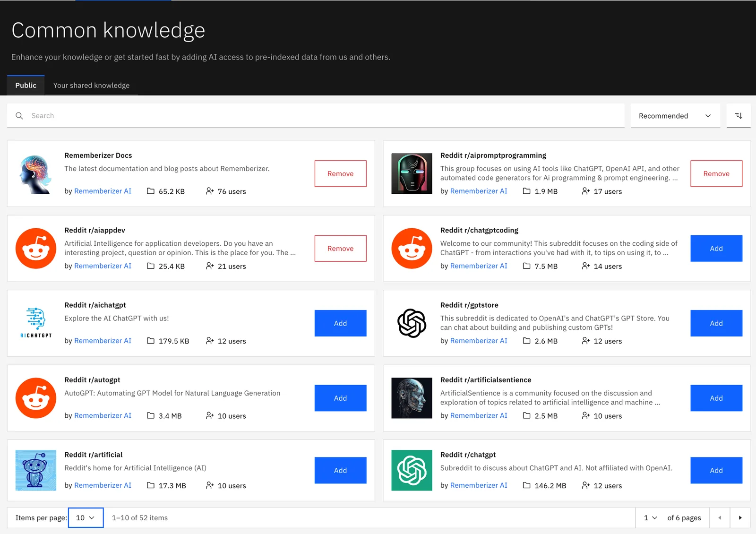The height and width of the screenshot is (534, 756).
Task: Open Rememberizer AI link on r/gptstore card
Action: [479, 341]
